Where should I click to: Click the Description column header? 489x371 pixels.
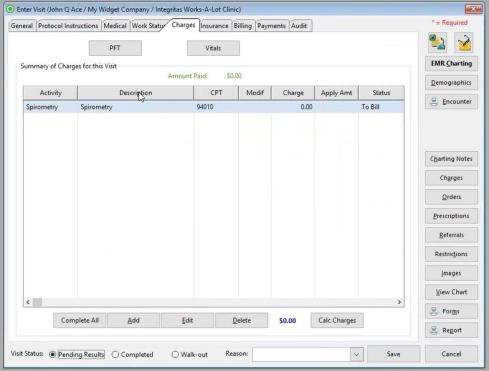coord(135,93)
